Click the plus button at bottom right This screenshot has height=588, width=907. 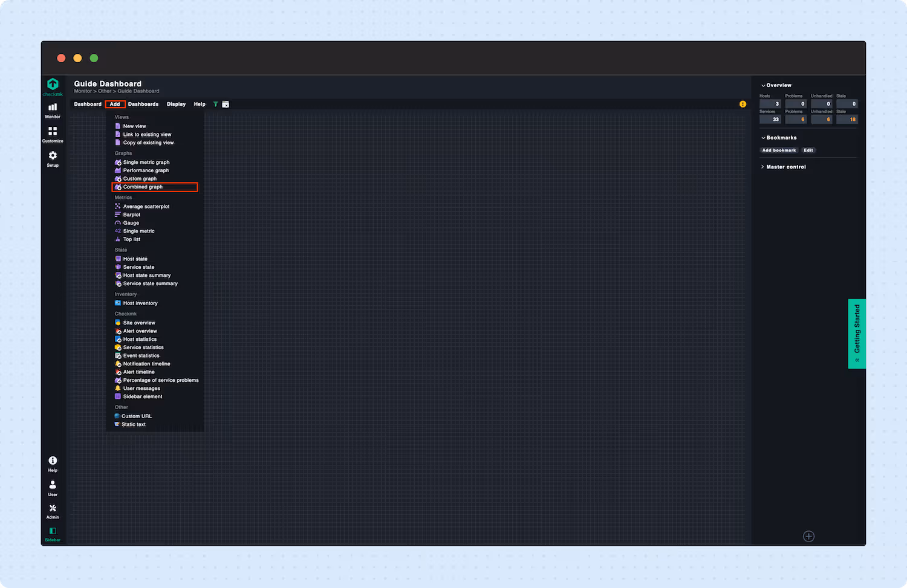pyautogui.click(x=808, y=536)
